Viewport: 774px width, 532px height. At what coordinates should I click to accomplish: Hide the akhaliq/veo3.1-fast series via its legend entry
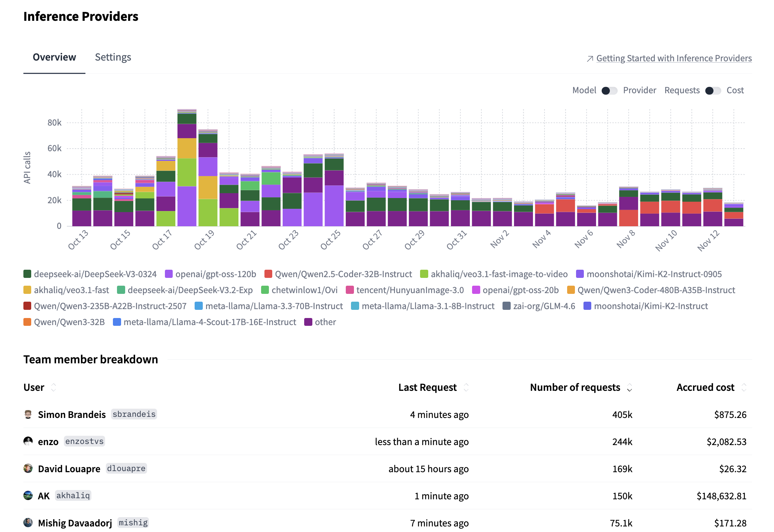tap(71, 290)
